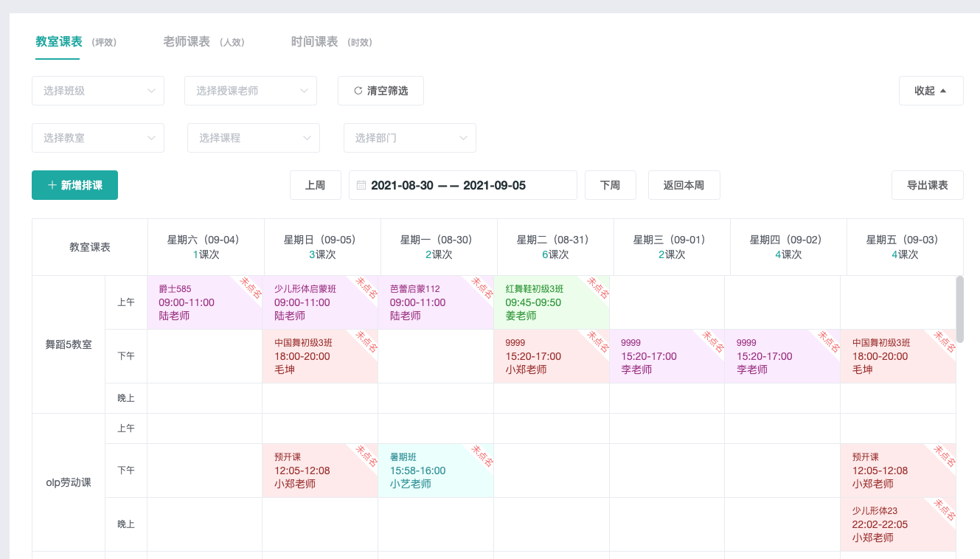Open Thursday's 9999 class with 李老师
This screenshot has height=559, width=980.
[782, 356]
